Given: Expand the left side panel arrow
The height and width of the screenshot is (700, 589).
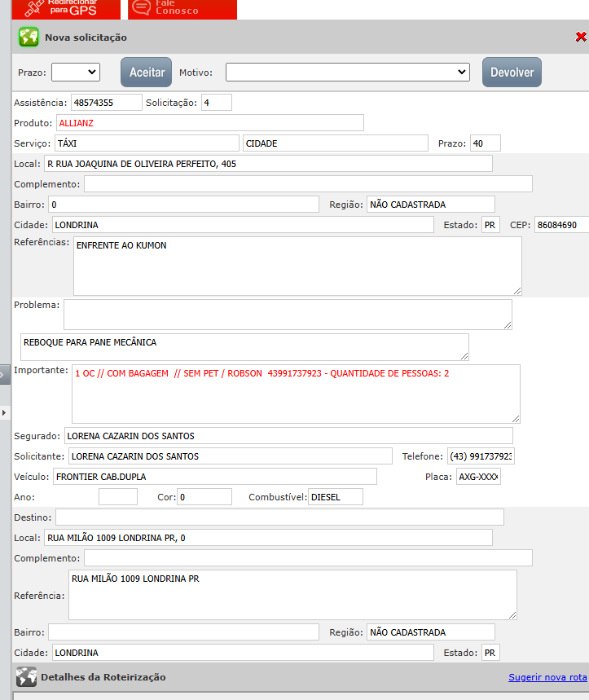Looking at the screenshot, I should point(4,412).
